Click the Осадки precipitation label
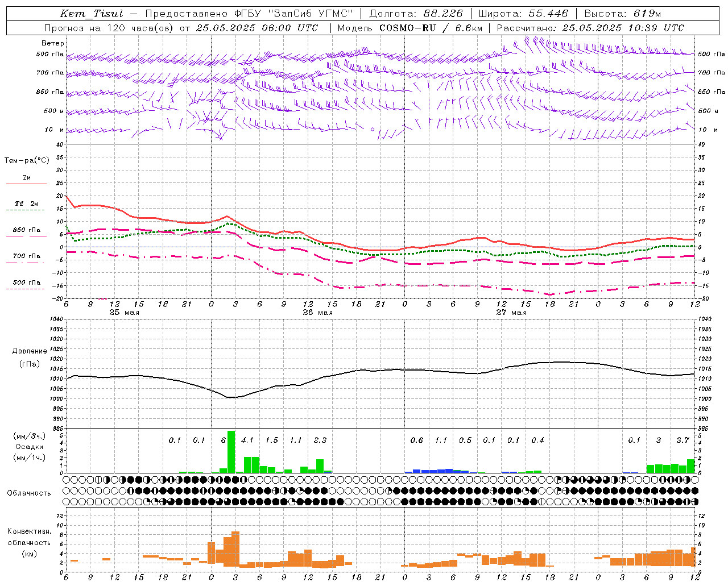Screen dimensions: 728x582 pos(29,447)
